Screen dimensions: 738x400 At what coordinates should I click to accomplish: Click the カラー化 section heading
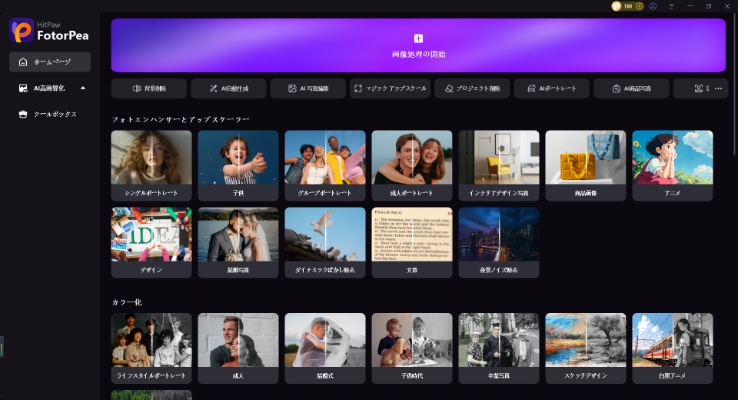click(127, 302)
